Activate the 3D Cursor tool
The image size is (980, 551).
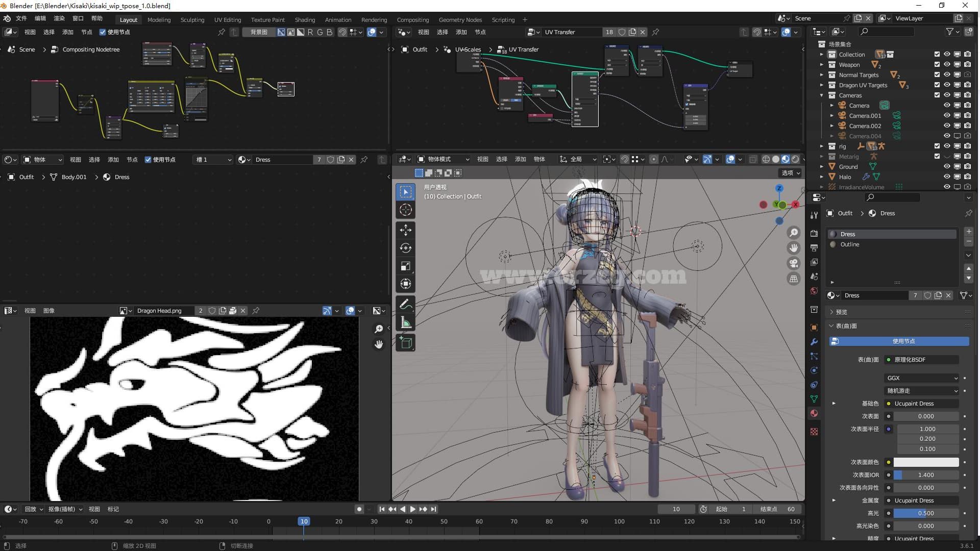pos(406,210)
